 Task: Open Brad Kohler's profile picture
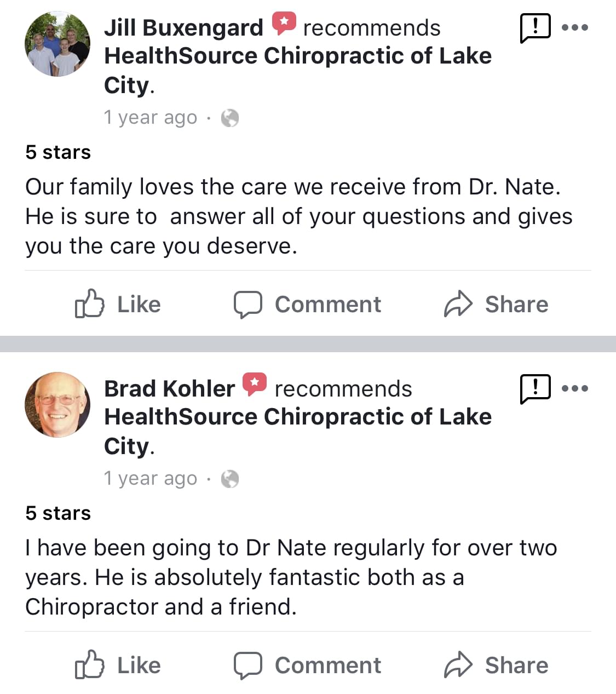pos(57,405)
